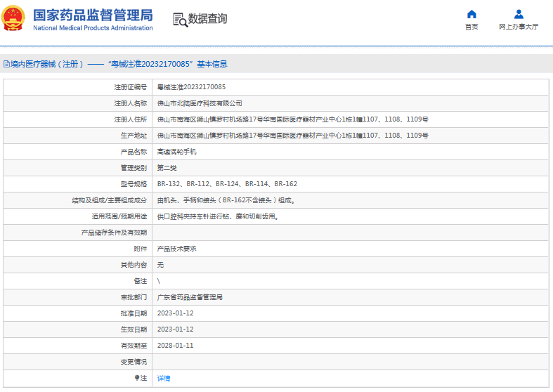Viewport: 553px width, 392px height.
Task: Click the 产品技术要求 attachment text
Action: (176, 249)
